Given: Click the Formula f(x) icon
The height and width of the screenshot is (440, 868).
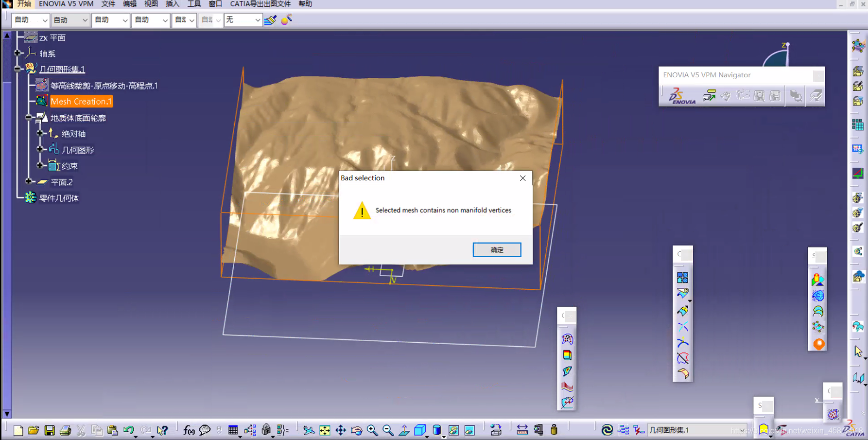Looking at the screenshot, I should pos(189,430).
